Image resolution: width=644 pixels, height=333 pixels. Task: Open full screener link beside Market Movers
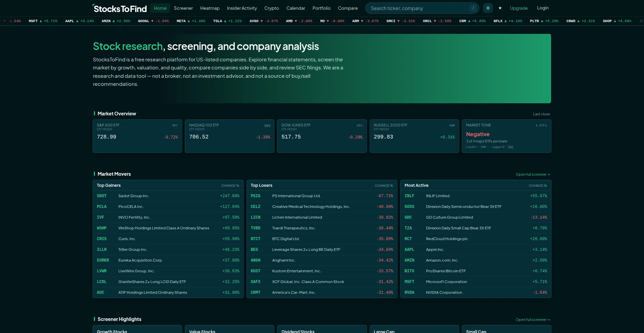[x=533, y=174]
